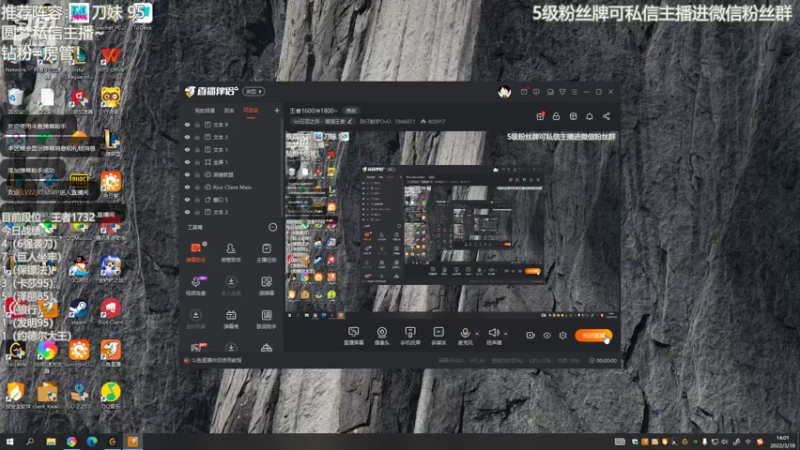Select the active orange scene tab

click(x=251, y=110)
